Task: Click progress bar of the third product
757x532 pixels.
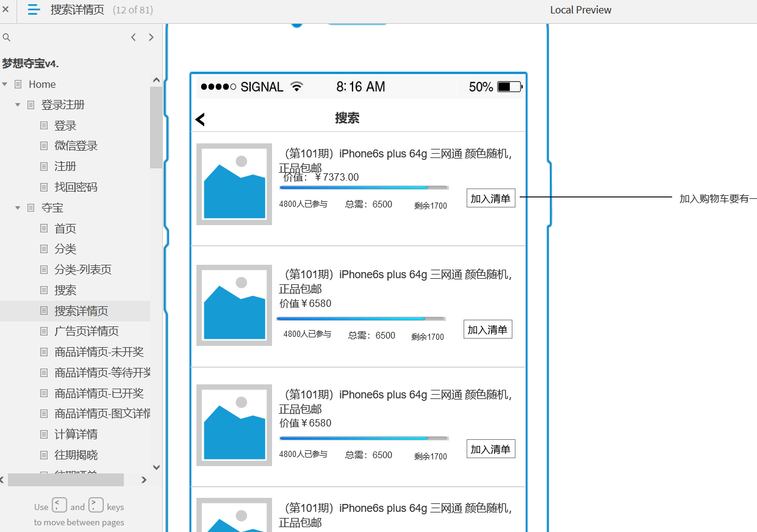Action: pyautogui.click(x=364, y=438)
